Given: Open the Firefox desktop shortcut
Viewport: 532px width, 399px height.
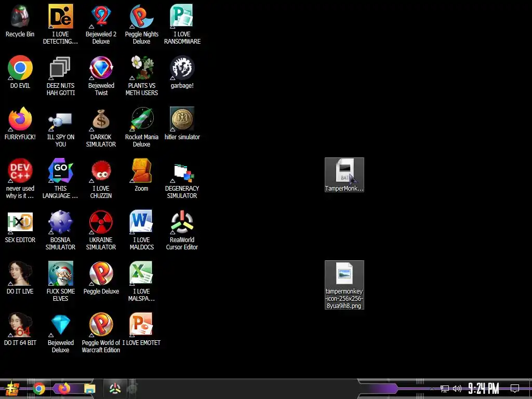Looking at the screenshot, I should tap(20, 124).
